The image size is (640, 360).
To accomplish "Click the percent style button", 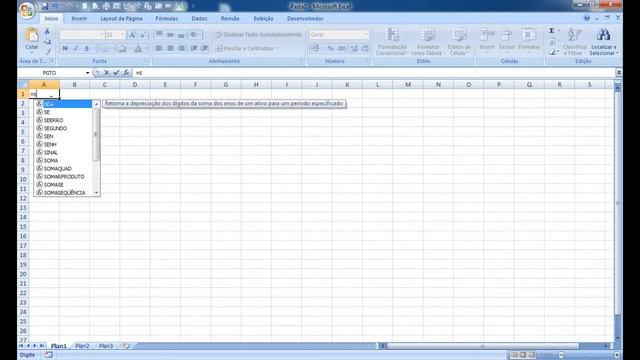I will click(331, 49).
